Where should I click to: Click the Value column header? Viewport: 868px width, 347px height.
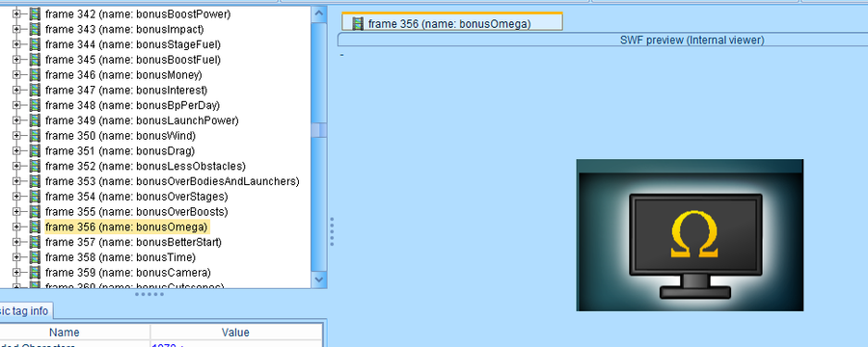pos(236,333)
